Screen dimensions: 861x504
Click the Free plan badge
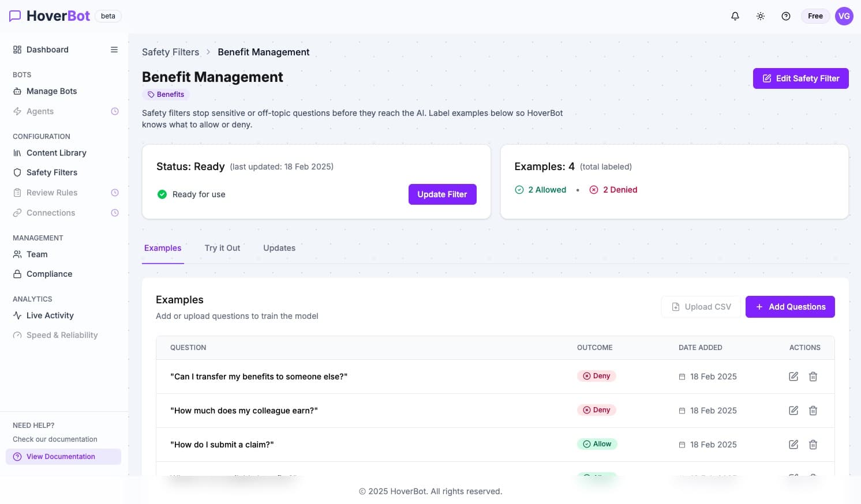click(x=815, y=16)
